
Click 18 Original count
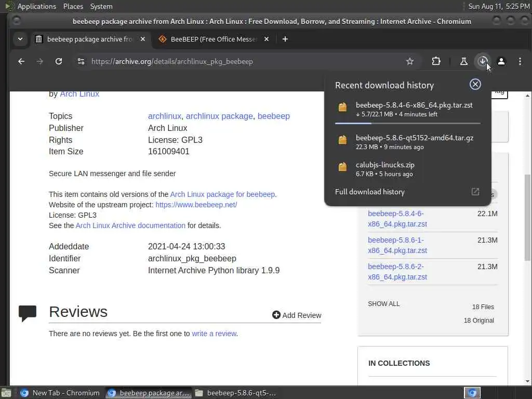478,320
